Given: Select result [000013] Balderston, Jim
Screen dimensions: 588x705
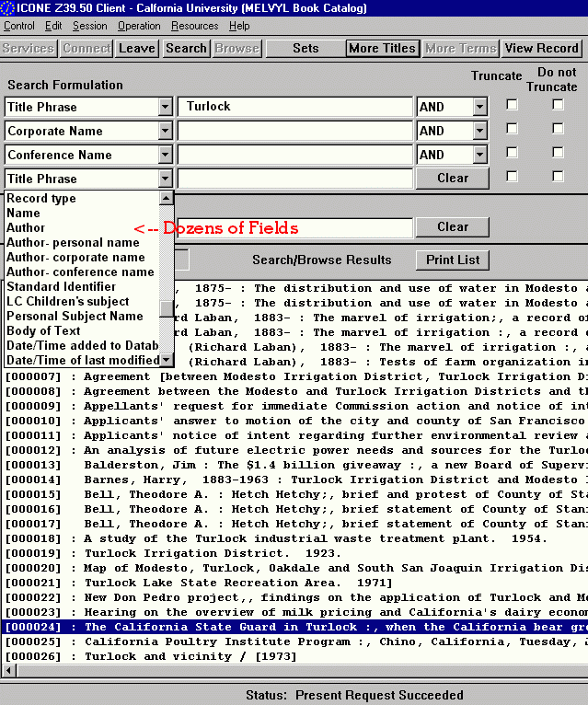Looking at the screenshot, I should (294, 465).
